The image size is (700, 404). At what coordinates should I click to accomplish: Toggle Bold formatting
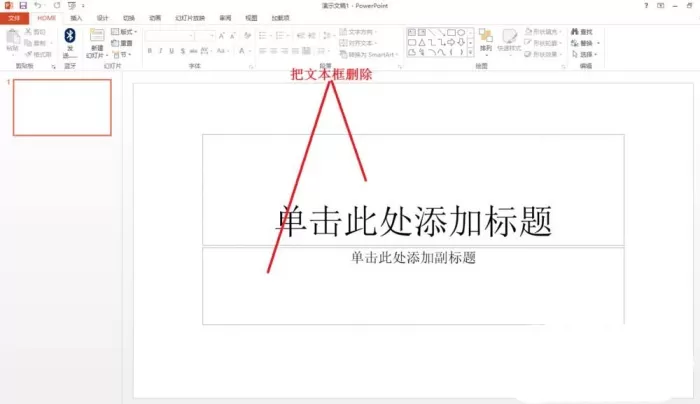150,51
